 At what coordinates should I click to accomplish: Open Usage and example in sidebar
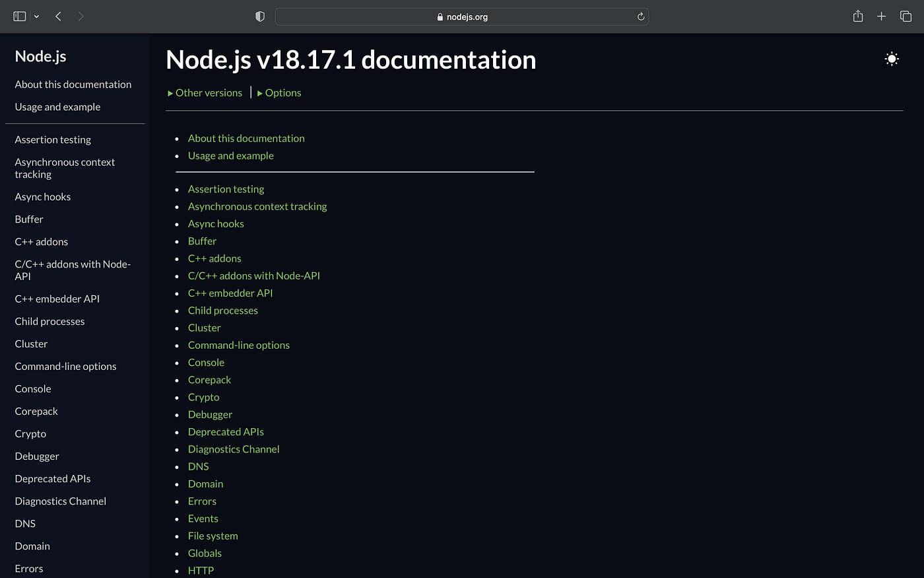tap(58, 107)
